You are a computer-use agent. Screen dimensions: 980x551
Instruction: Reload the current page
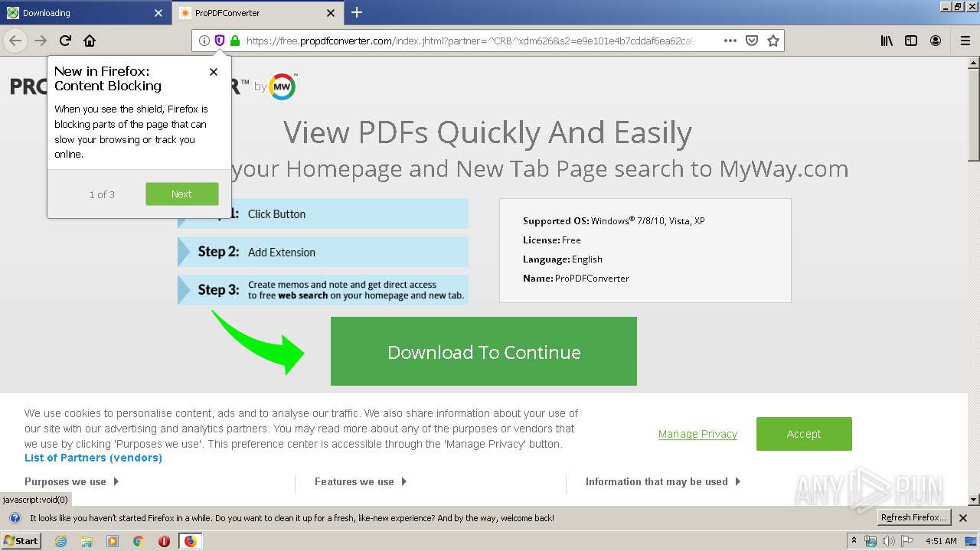65,41
